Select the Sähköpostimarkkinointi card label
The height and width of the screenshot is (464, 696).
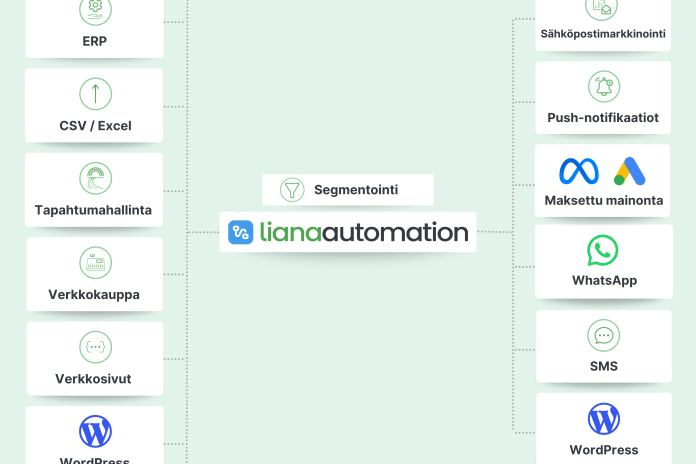click(603, 33)
